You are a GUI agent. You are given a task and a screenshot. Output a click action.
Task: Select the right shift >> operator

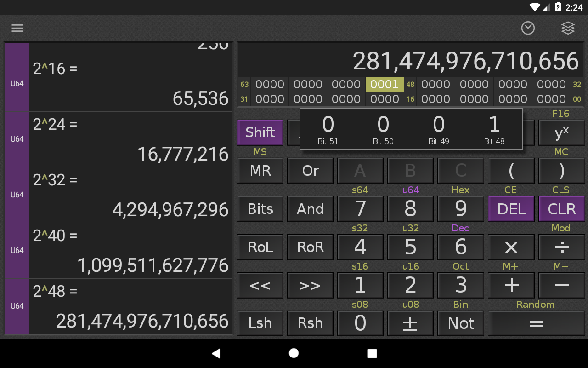point(310,285)
